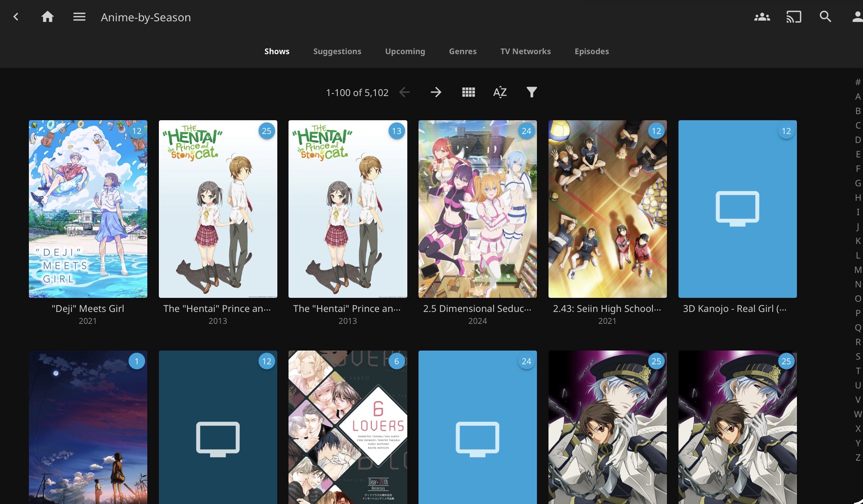
Task: Jump to letter M in alphabet picker
Action: point(858,270)
